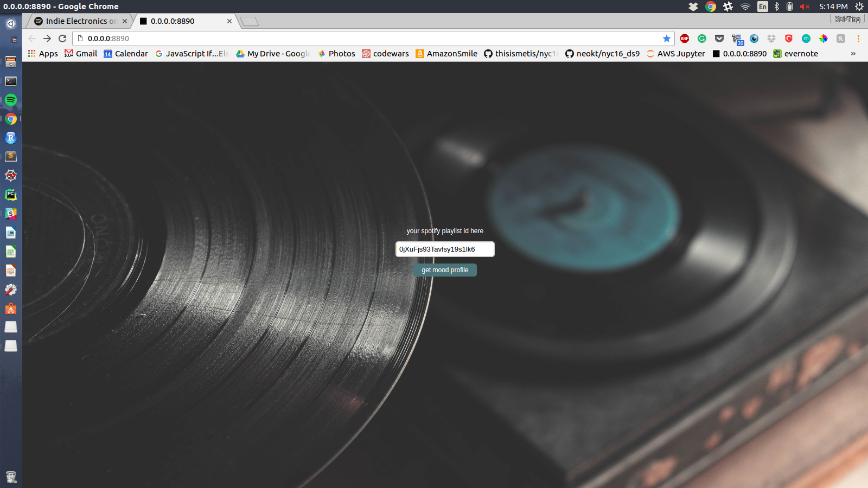Open the Wi-Fi network indicator
Viewport: 868px width, 488px height.
tap(745, 7)
